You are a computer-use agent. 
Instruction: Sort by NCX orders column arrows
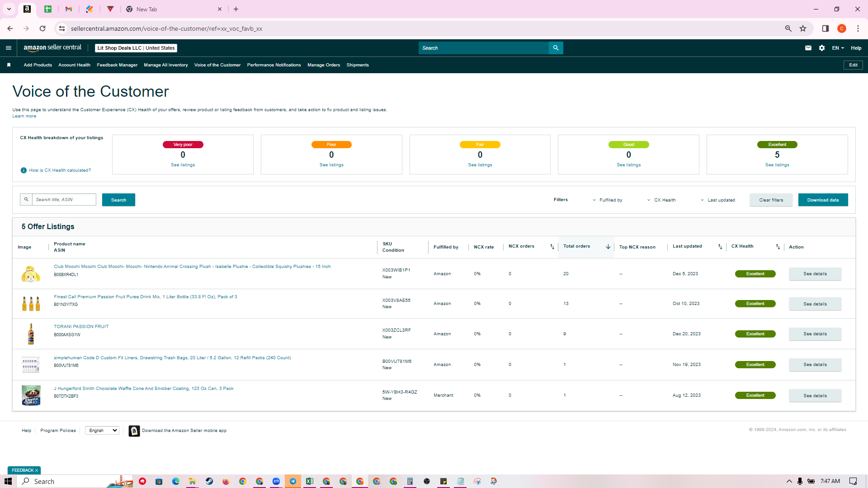(552, 247)
